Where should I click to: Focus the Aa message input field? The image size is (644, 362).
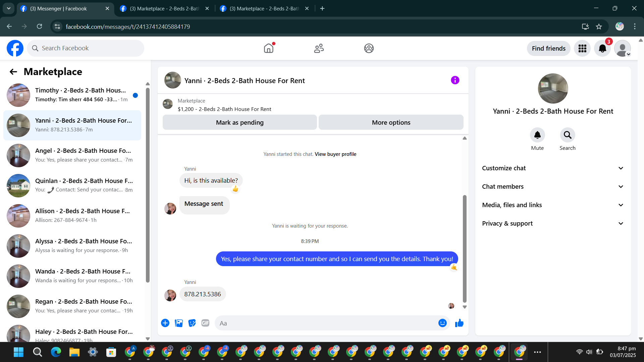(325, 323)
